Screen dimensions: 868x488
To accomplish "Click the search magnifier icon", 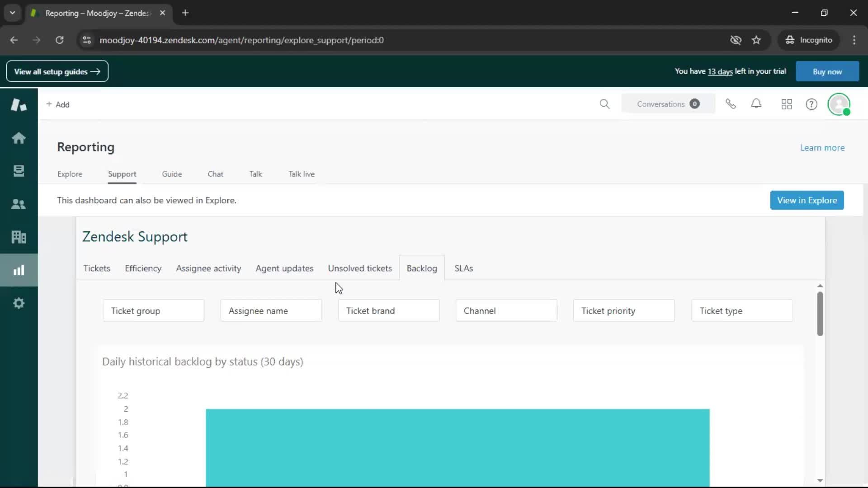I will tap(604, 104).
